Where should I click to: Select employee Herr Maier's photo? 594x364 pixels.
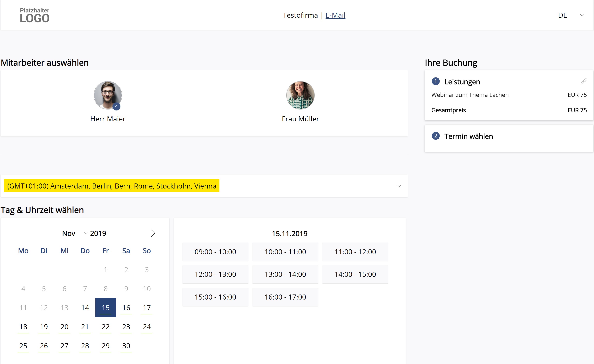click(108, 95)
